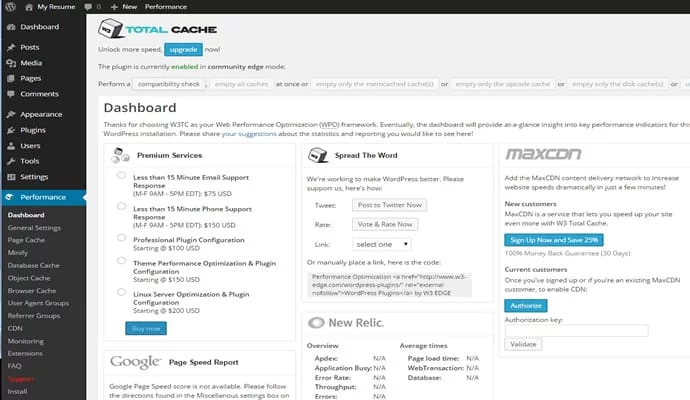Open the FAQ submenu item
This screenshot has height=400, width=690.
[14, 366]
